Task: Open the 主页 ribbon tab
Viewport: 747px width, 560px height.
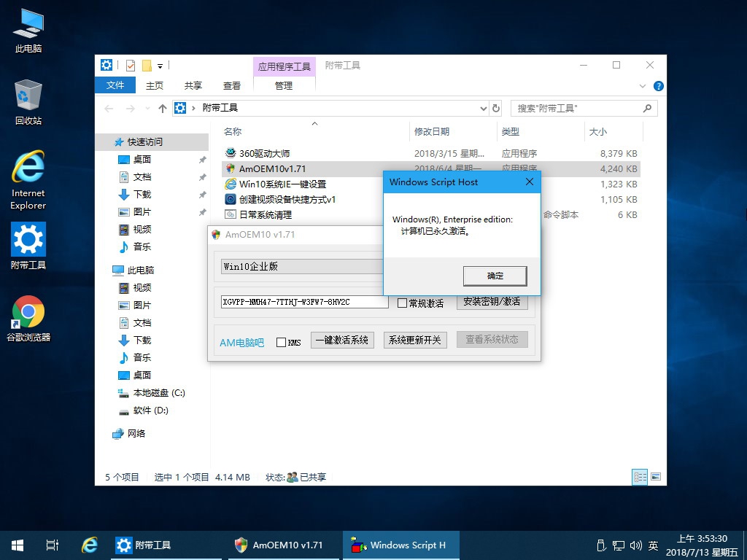Action: (x=155, y=86)
